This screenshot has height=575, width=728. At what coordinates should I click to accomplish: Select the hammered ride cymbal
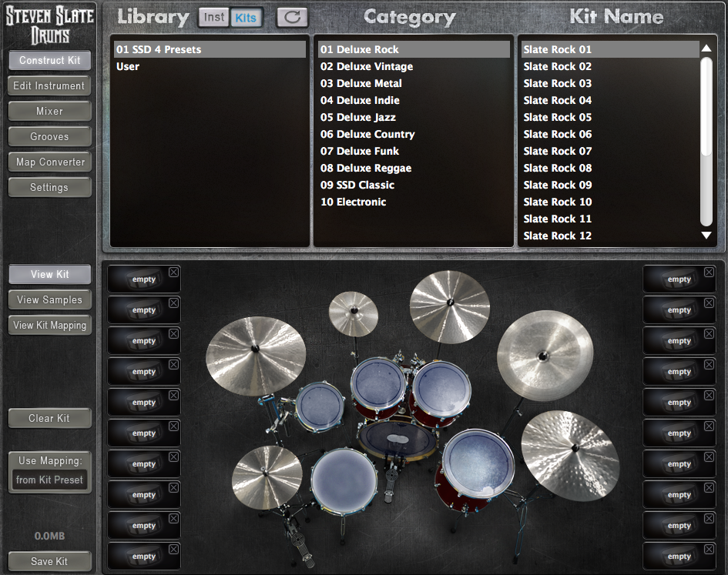point(570,456)
